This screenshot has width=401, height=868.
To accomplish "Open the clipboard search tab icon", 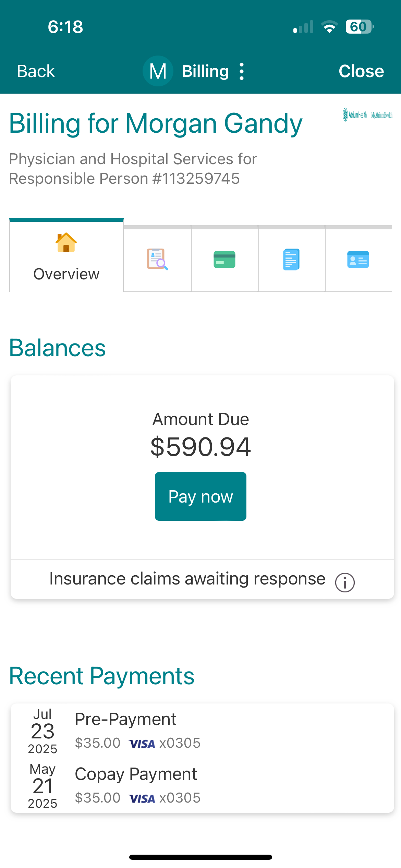I will tap(157, 260).
